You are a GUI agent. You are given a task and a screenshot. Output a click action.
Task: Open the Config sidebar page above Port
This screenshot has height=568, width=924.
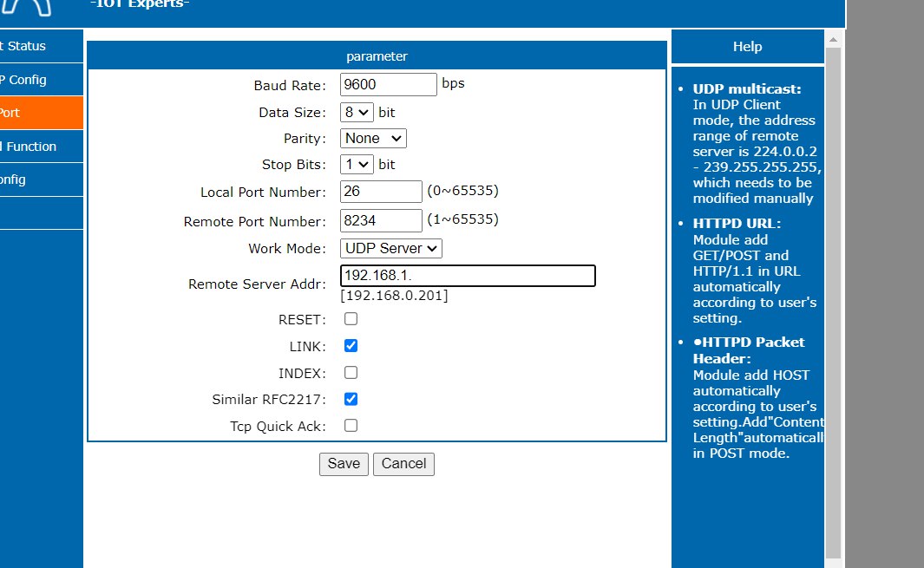point(42,80)
